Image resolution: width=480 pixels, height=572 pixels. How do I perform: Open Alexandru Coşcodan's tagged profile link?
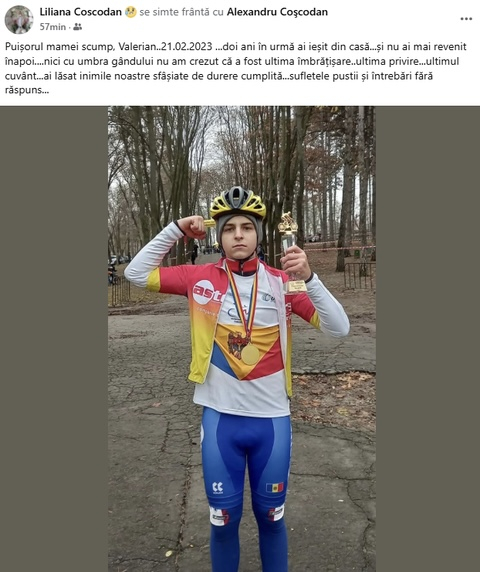tap(277, 12)
